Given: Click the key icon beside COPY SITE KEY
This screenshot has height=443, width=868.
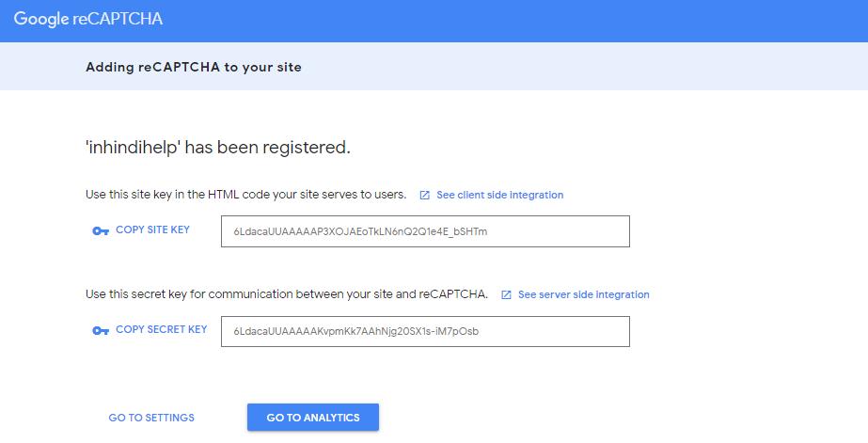Looking at the screenshot, I should [101, 231].
